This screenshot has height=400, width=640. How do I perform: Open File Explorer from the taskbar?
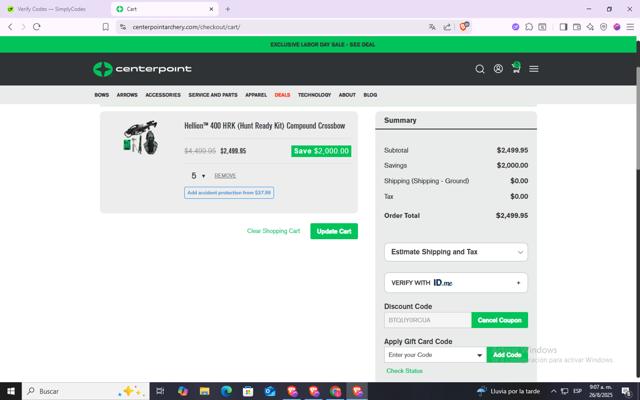click(204, 391)
